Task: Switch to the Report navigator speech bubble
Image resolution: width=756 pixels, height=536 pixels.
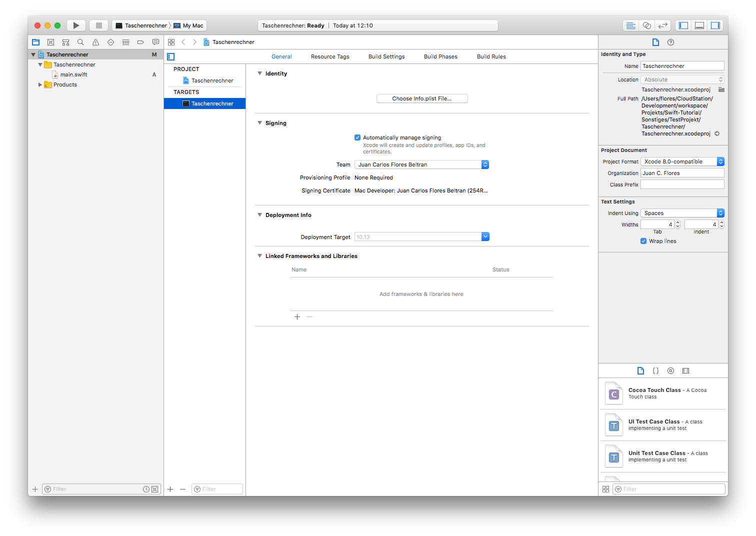Action: coord(155,42)
